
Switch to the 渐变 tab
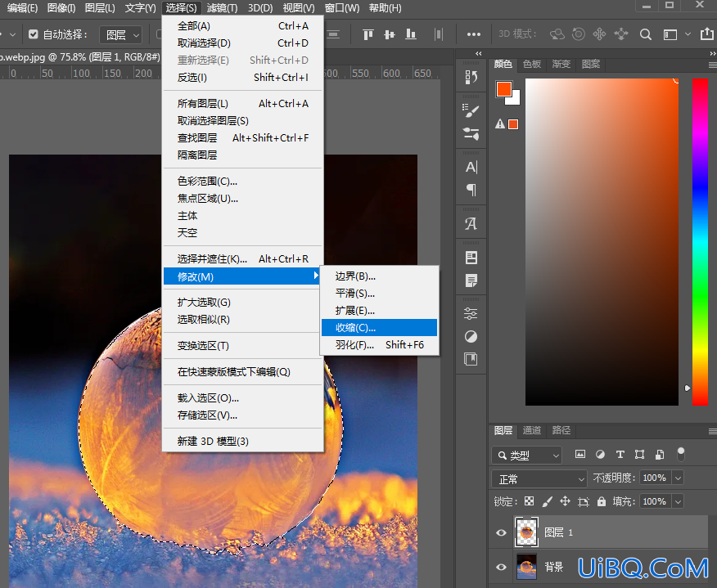click(561, 64)
